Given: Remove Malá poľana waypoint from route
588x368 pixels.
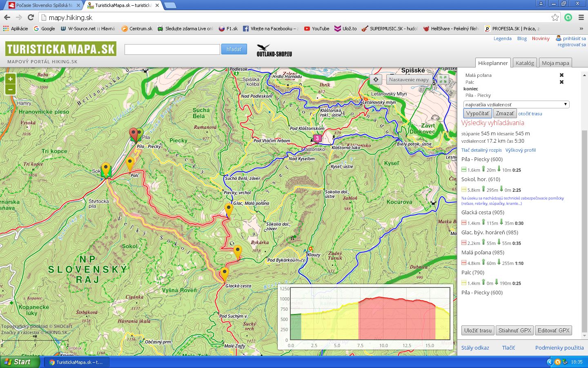Looking at the screenshot, I should click(x=561, y=75).
